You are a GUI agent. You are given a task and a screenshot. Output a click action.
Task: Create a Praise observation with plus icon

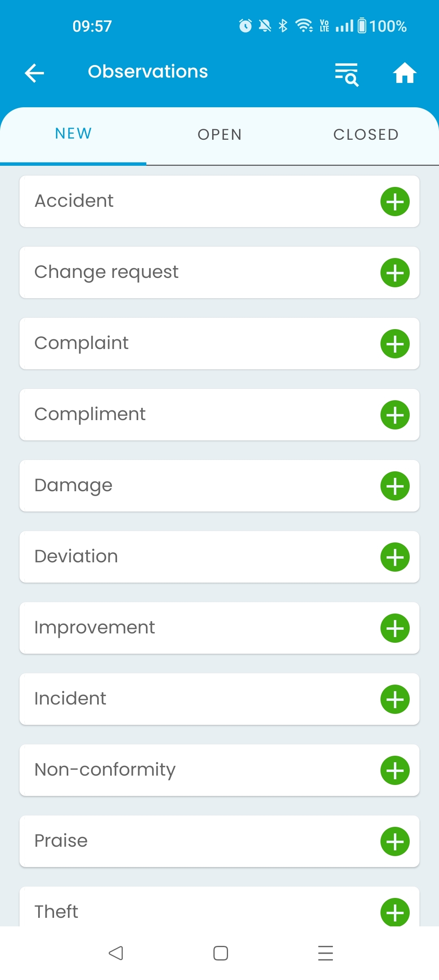click(395, 841)
